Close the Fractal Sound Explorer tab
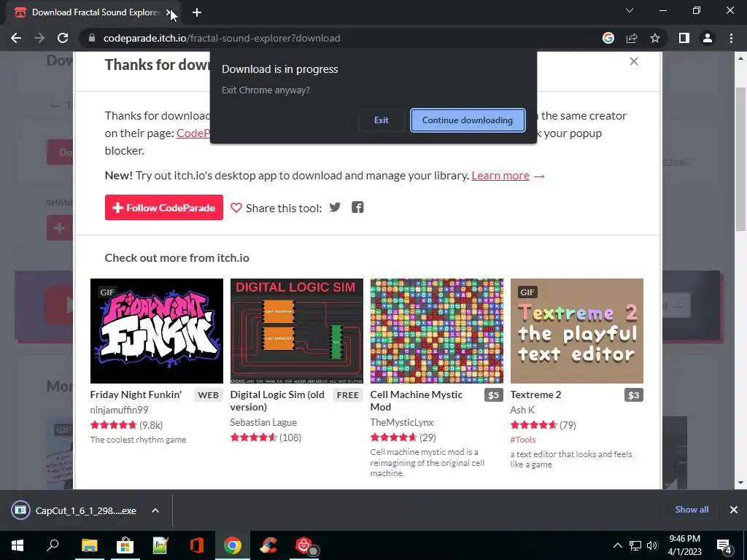 (169, 12)
